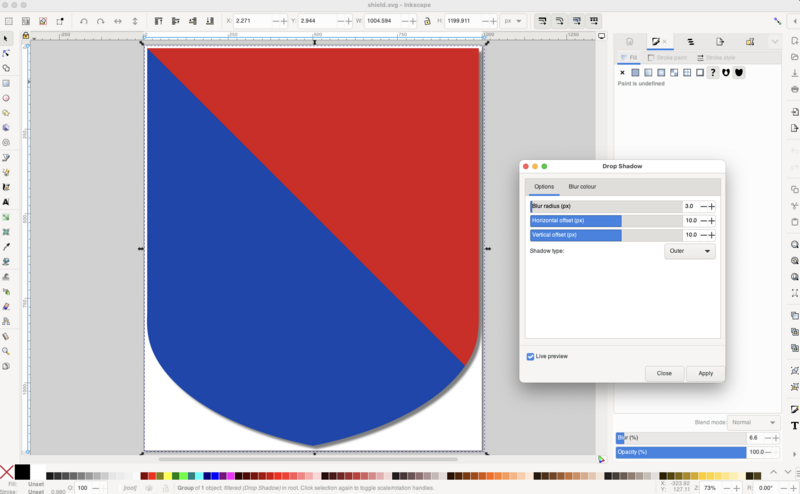Select all objects icon in toolbar
The width and height of the screenshot is (800, 494).
click(9, 21)
